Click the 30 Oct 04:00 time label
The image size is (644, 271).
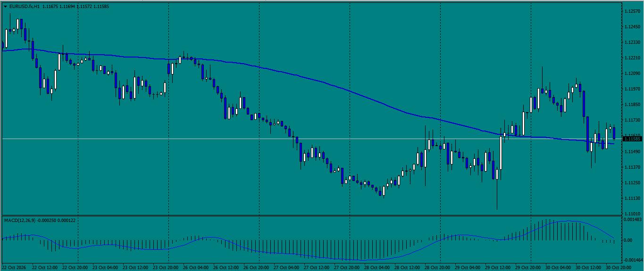tap(558, 267)
